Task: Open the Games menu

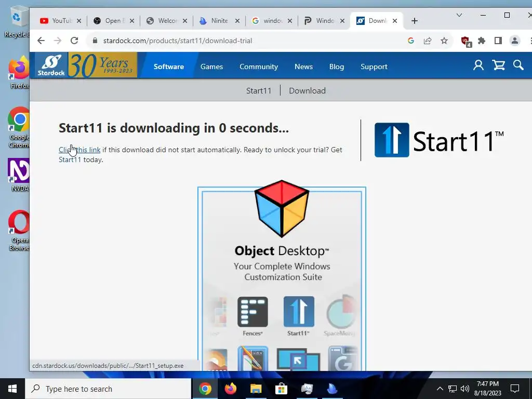Action: point(212,66)
